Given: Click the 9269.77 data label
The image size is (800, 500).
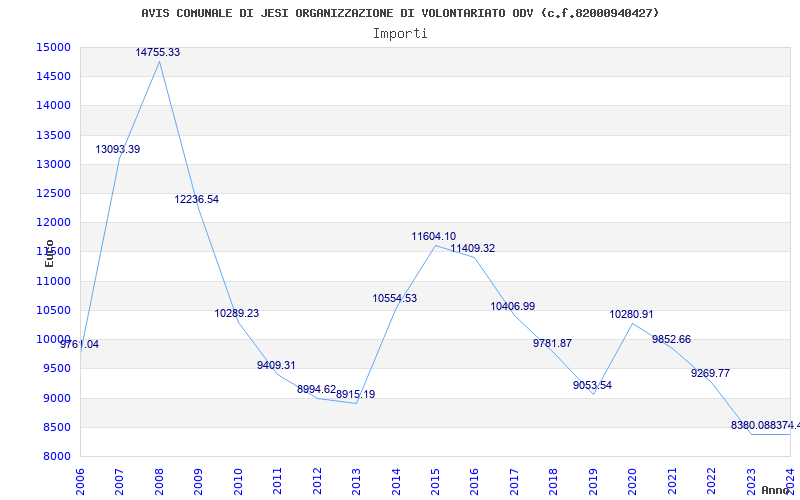Looking at the screenshot, I should (x=711, y=373).
